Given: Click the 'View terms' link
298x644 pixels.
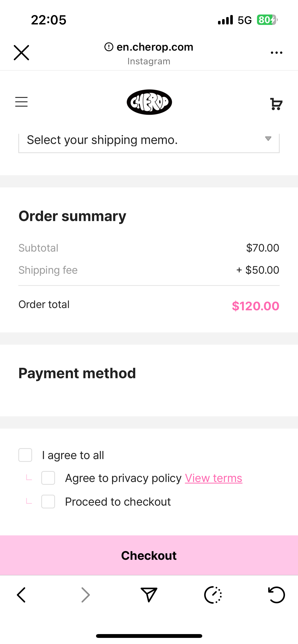Looking at the screenshot, I should point(213,478).
